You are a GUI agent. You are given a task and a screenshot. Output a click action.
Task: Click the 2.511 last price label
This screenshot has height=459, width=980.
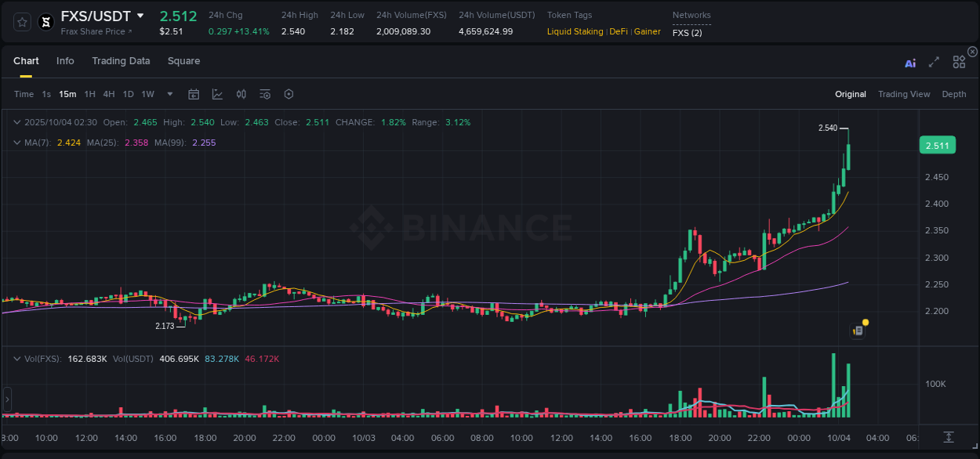pos(938,145)
